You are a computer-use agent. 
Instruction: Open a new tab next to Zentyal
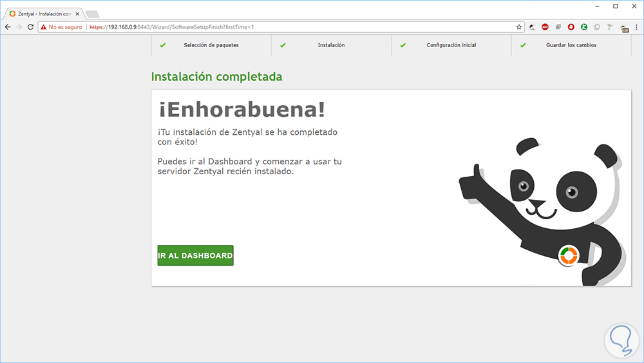tap(92, 14)
